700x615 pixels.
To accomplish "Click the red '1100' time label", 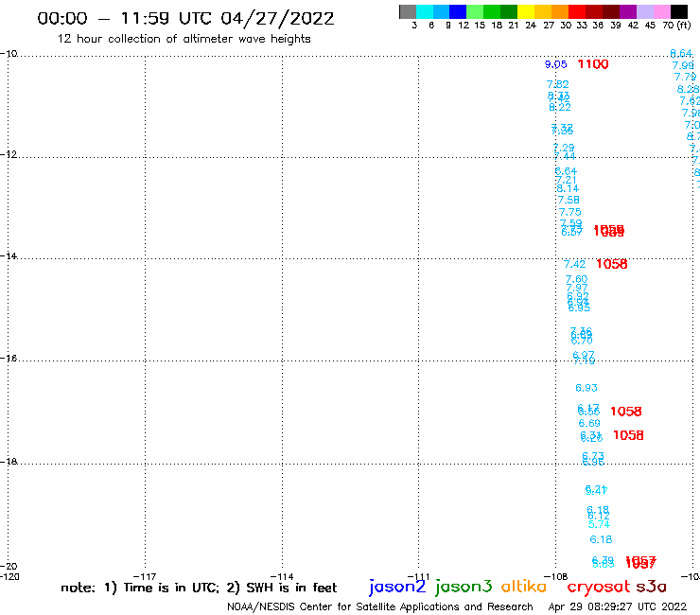I will coord(593,64).
